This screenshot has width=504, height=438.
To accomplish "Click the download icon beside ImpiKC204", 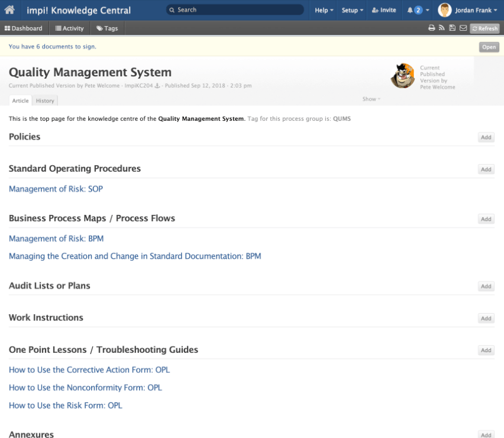I will 157,86.
